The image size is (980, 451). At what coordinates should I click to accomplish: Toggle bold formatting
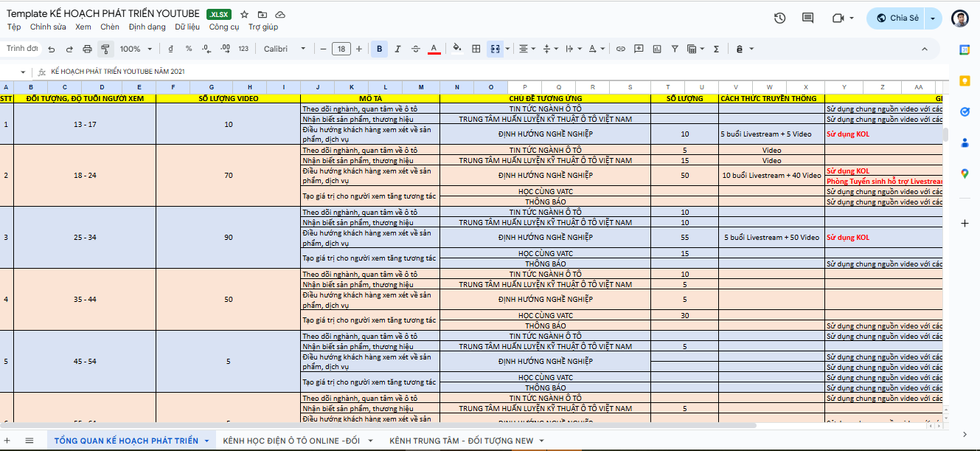pyautogui.click(x=379, y=49)
